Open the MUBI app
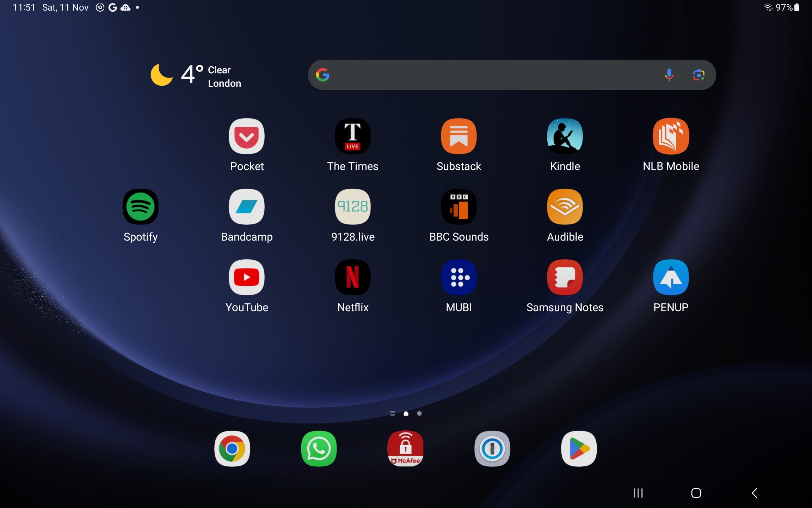 [x=459, y=277]
